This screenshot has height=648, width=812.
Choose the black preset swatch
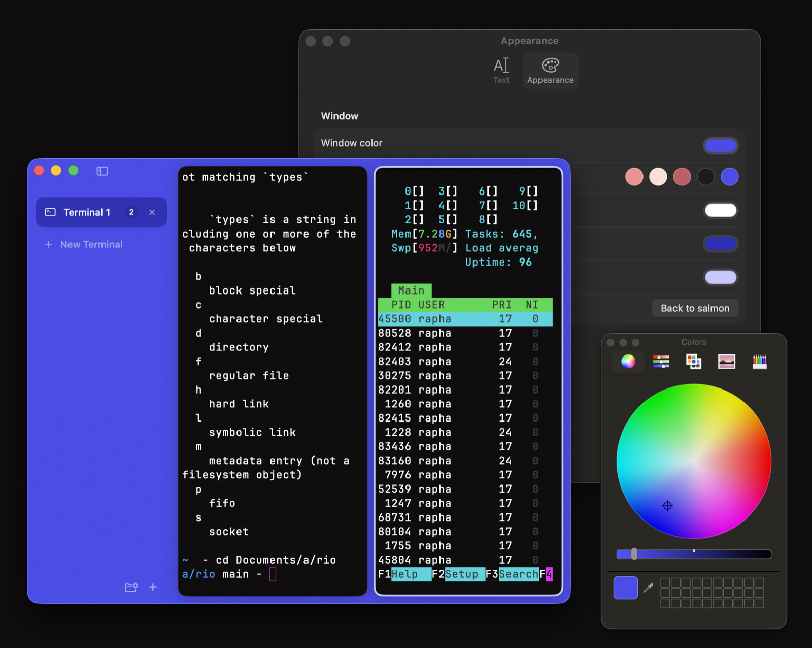[706, 177]
